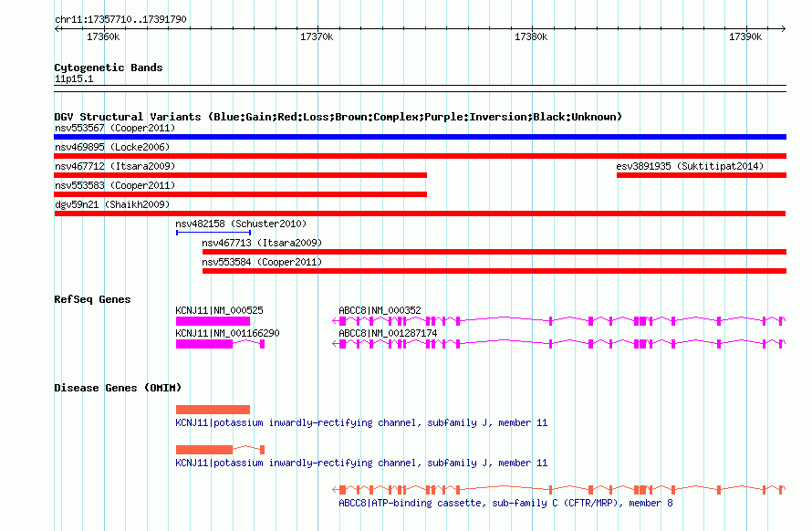
Task: Click the right arrow of the coordinate ruler
Action: point(783,28)
